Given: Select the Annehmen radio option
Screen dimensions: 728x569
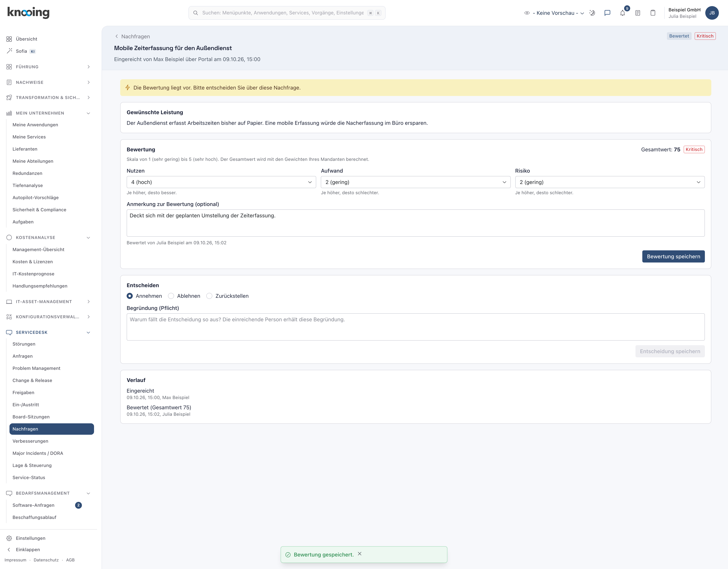Looking at the screenshot, I should click(130, 296).
